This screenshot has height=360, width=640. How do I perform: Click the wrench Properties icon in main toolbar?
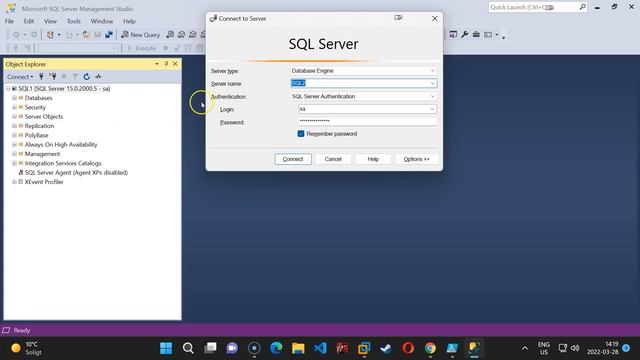[x=464, y=35]
